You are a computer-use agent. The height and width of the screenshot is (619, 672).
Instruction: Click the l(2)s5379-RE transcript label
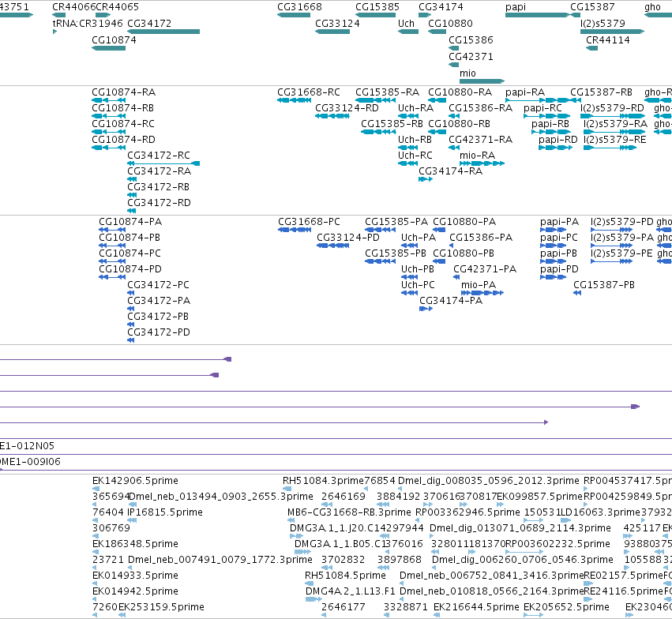(614, 140)
